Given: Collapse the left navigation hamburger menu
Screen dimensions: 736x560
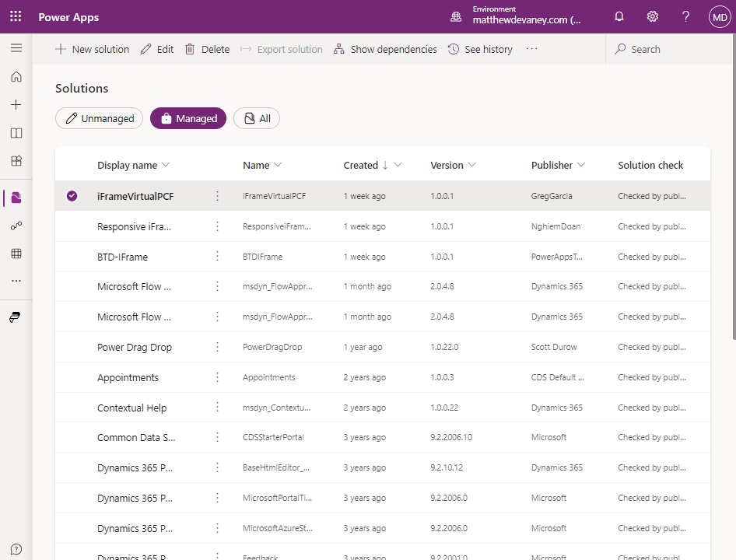Looking at the screenshot, I should click(16, 48).
